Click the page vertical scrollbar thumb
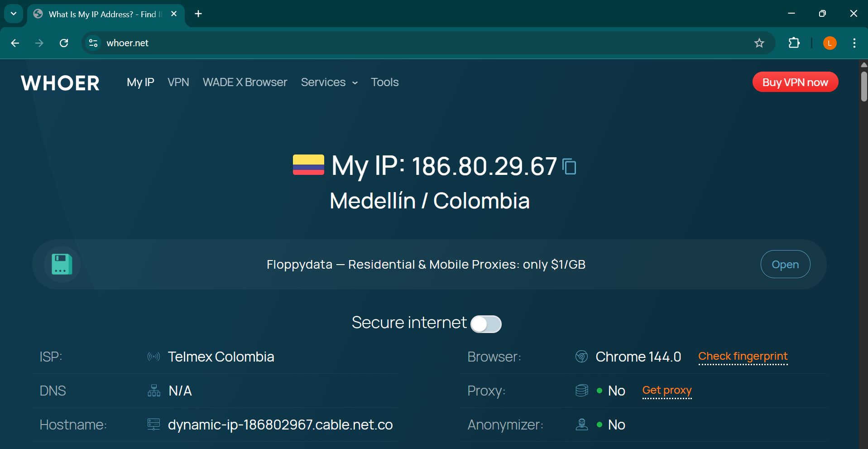 pos(864,86)
